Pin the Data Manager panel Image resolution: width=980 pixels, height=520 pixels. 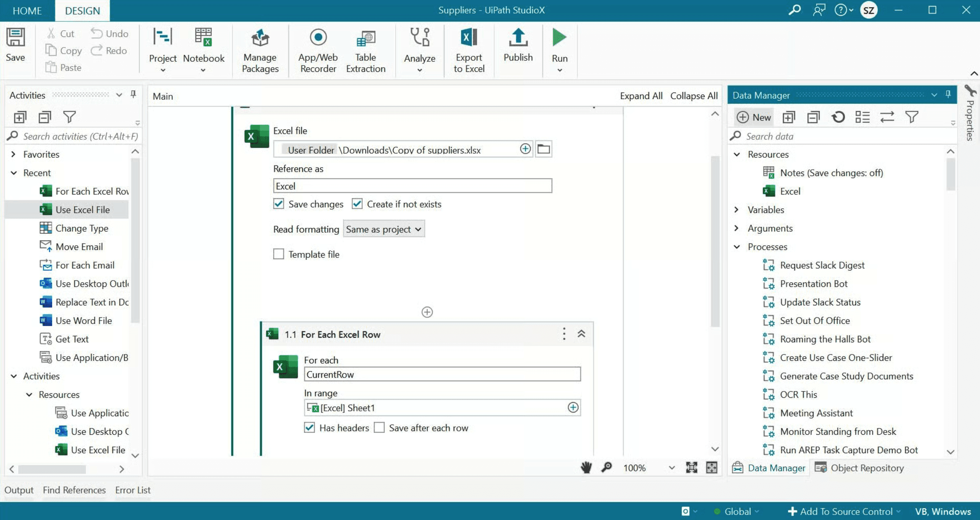948,95
